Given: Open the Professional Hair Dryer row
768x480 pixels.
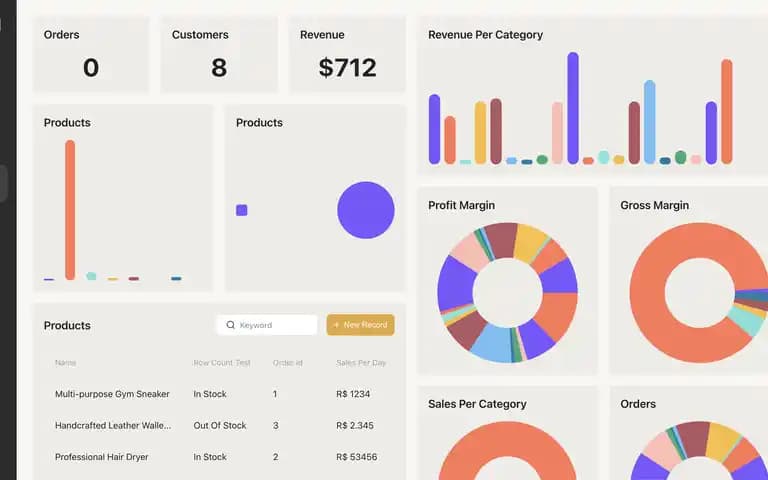Looking at the screenshot, I should pos(219,457).
